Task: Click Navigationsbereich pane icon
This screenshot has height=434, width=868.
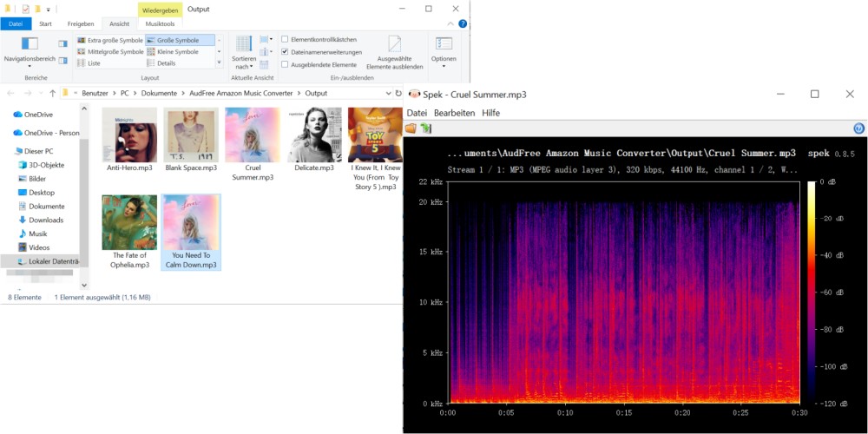Action: click(30, 43)
